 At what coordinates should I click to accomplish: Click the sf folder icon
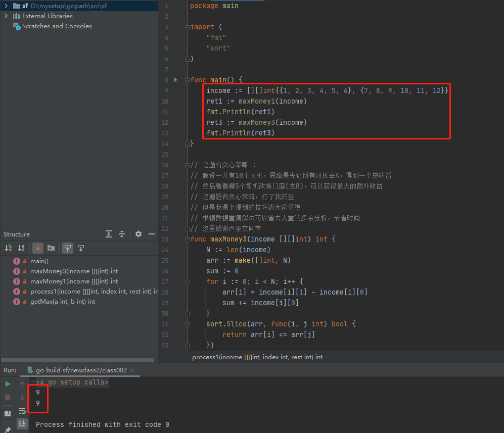point(16,6)
